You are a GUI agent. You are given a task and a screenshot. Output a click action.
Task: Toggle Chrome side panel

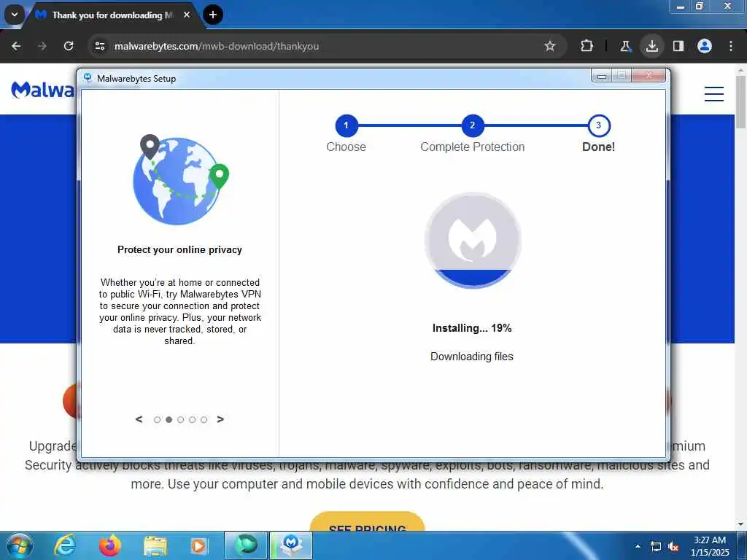(x=678, y=46)
